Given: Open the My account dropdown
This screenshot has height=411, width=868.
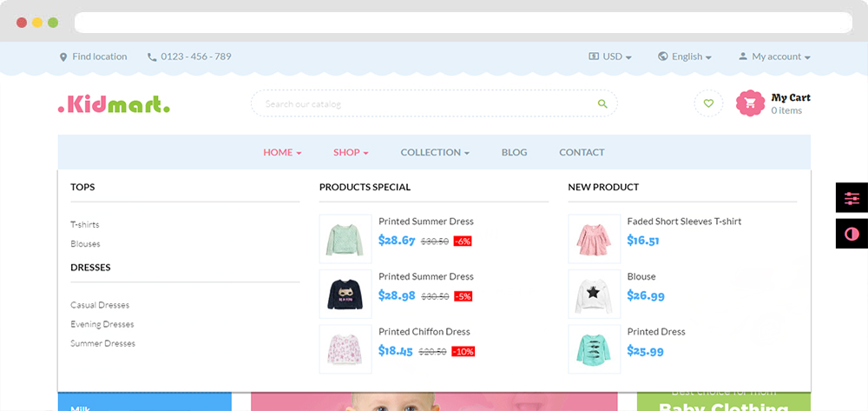Looking at the screenshot, I should [774, 56].
